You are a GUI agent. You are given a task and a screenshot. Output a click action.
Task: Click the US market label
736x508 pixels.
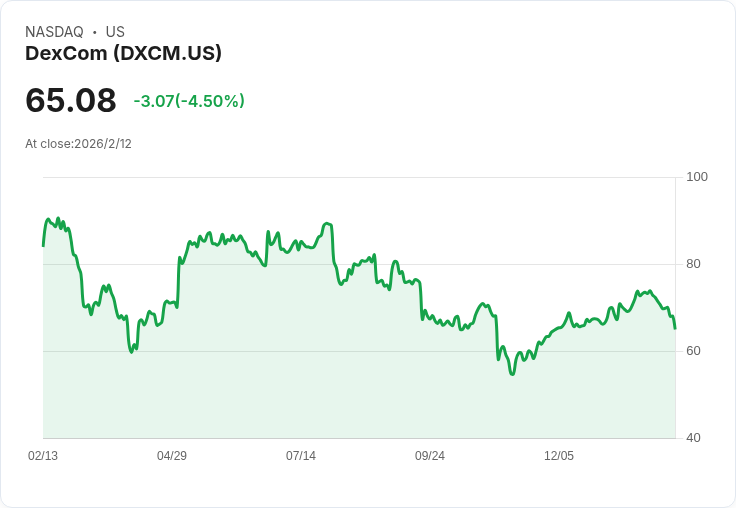[115, 32]
